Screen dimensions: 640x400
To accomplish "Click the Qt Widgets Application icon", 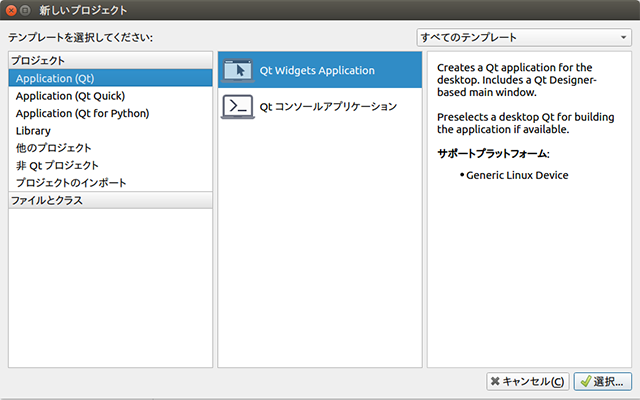I will tap(238, 70).
